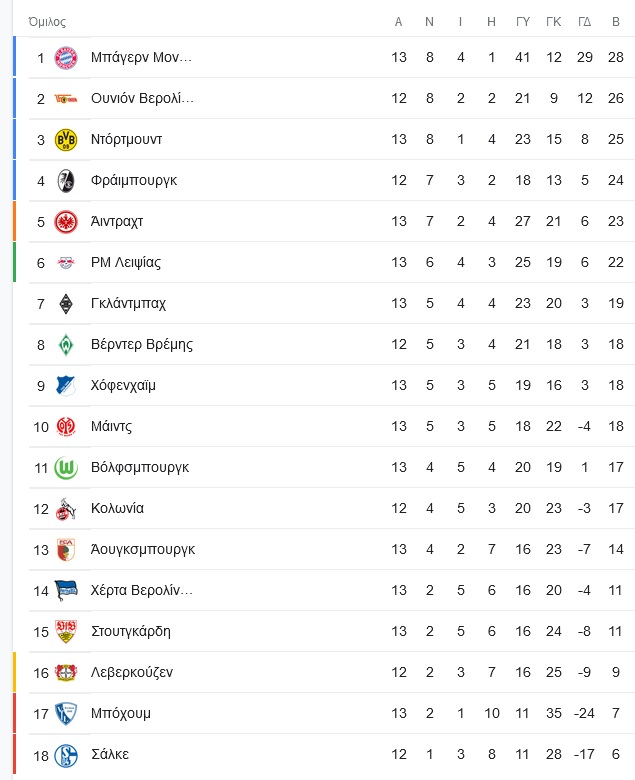Click the Eintracht eagle emblem
Viewport: 635px width, 780px height.
coord(66,222)
